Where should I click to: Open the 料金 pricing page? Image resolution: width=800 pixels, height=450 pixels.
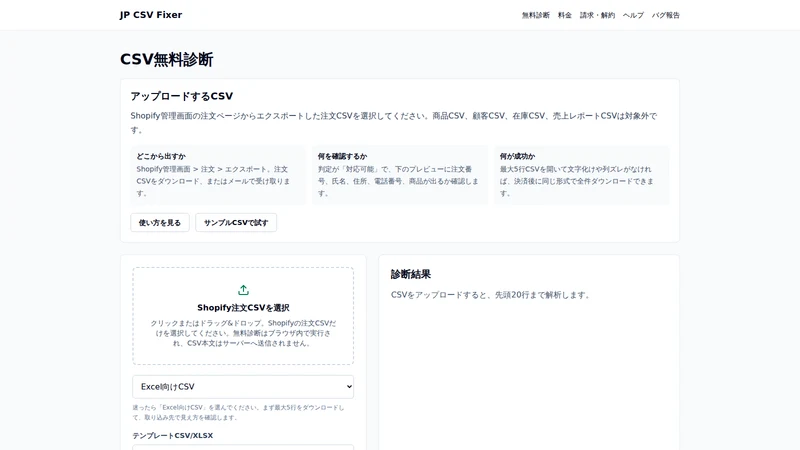coord(564,15)
